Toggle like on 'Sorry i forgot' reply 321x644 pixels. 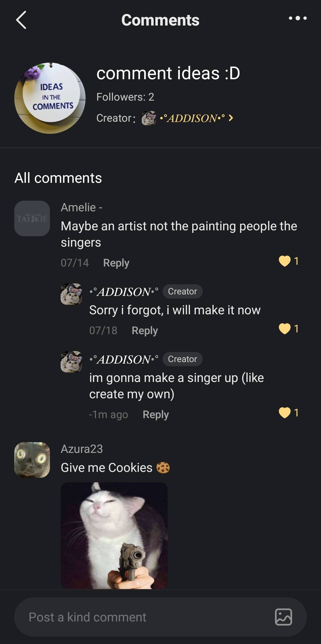click(x=285, y=329)
